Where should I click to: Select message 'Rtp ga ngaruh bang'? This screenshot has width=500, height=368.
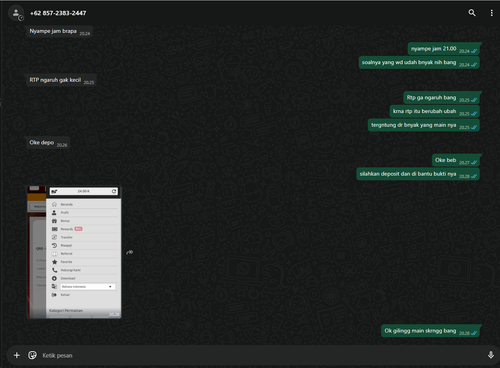pyautogui.click(x=442, y=98)
